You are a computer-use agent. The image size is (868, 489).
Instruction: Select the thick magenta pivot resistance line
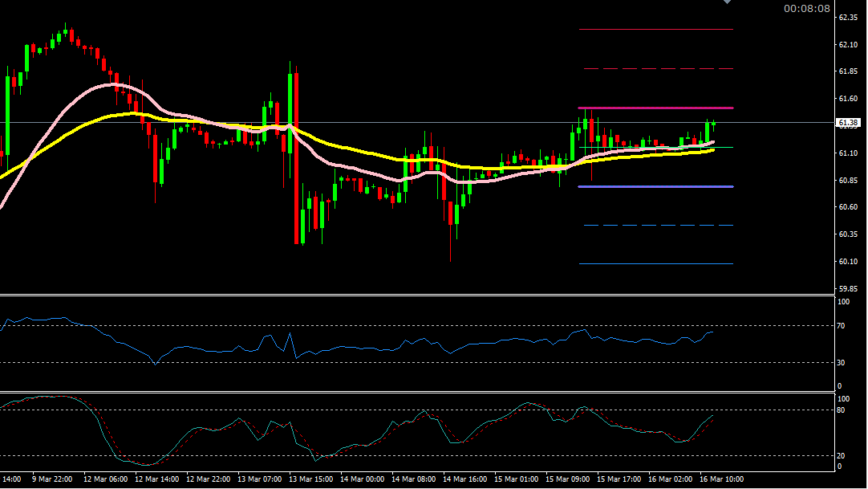point(656,108)
